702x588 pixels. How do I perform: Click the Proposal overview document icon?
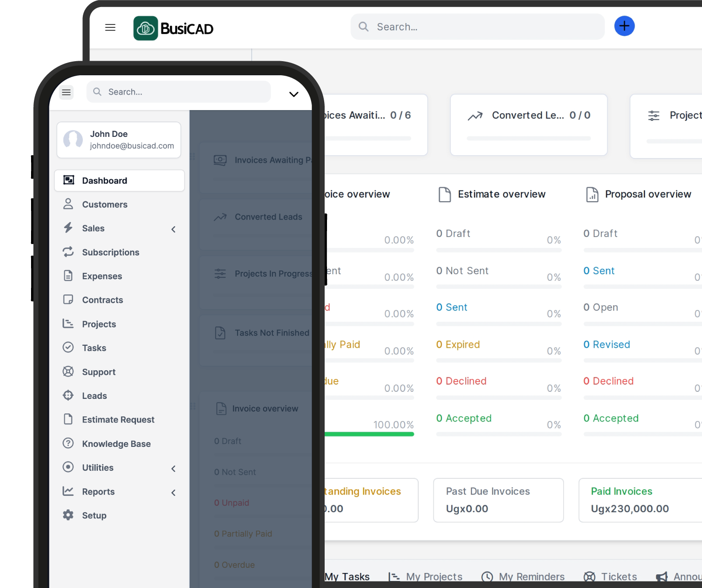[x=592, y=194]
